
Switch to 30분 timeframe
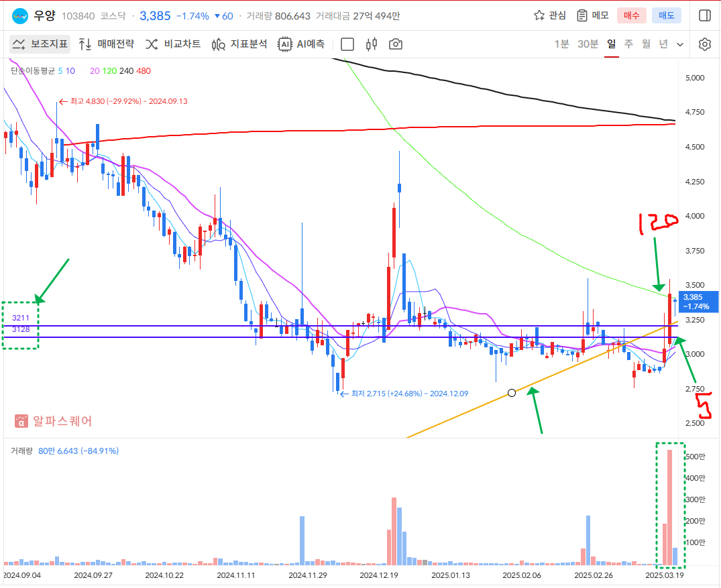click(588, 44)
